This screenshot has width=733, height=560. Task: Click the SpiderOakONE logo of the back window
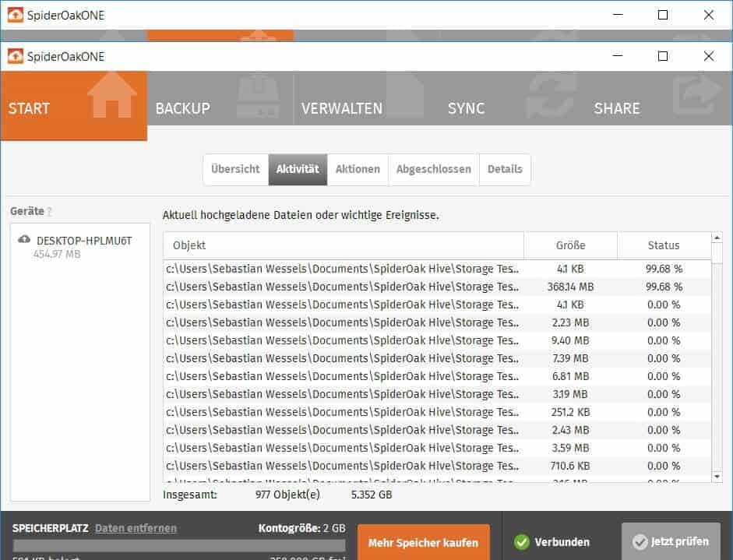[x=15, y=16]
